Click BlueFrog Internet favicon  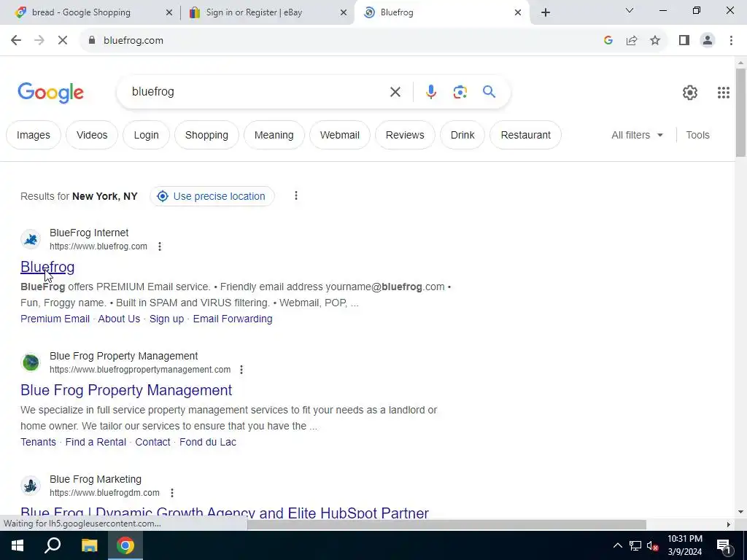pyautogui.click(x=31, y=239)
